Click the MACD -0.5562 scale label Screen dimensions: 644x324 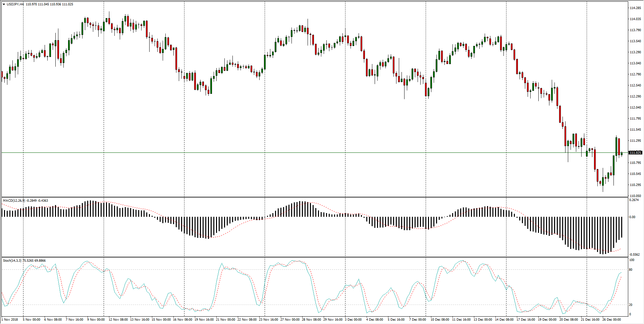pos(634,255)
